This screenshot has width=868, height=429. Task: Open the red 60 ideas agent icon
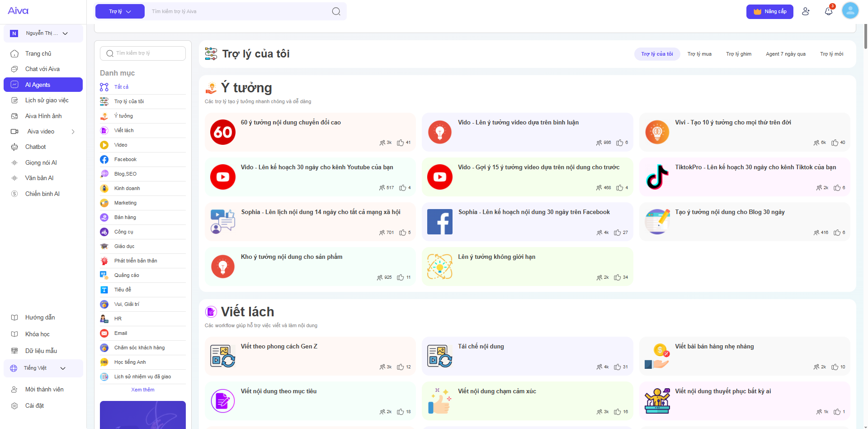(223, 132)
